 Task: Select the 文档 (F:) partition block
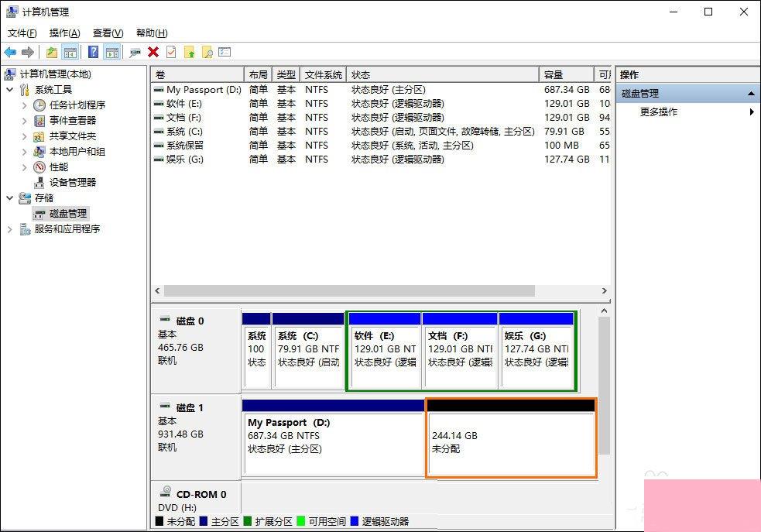pos(460,351)
